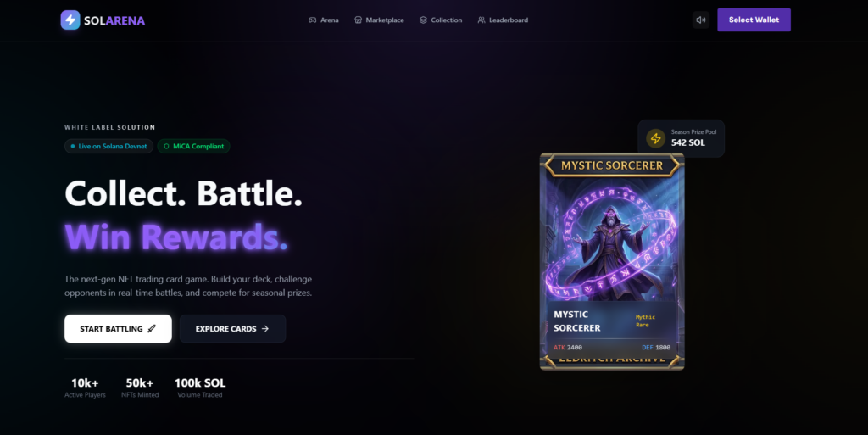Click the Live on Solana Devnet badge
868x435 pixels.
click(109, 146)
